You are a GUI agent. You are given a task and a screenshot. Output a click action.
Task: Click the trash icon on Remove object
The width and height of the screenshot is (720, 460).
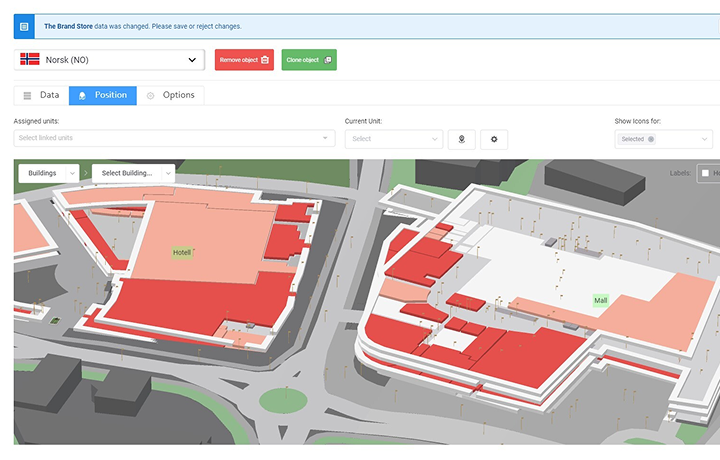pos(265,60)
